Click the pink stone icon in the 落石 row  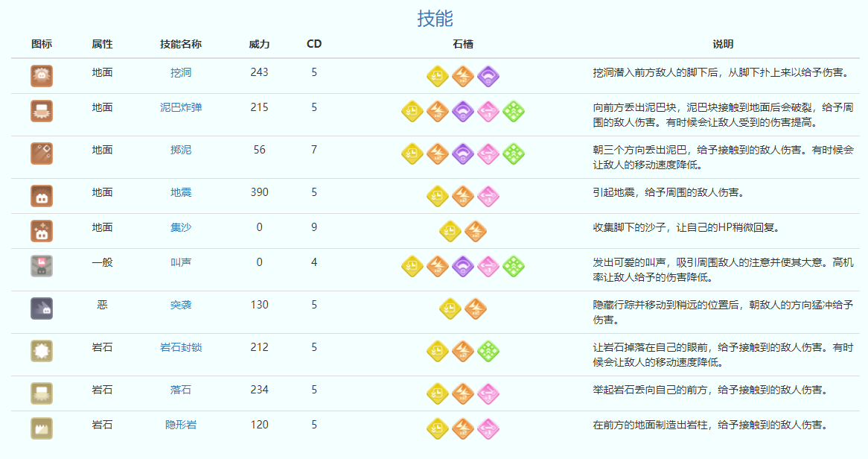[488, 393]
